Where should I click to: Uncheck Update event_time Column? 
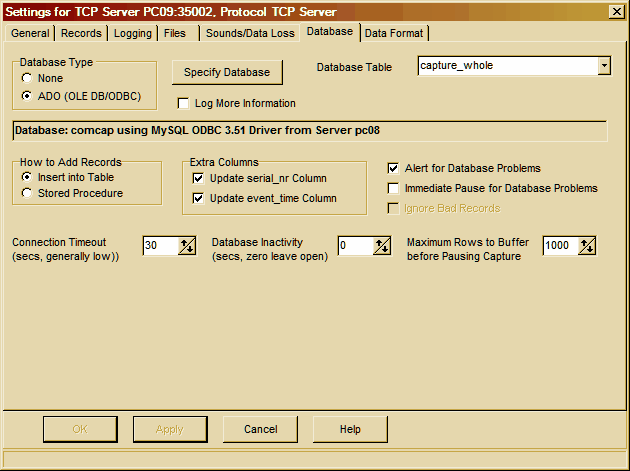coord(198,198)
